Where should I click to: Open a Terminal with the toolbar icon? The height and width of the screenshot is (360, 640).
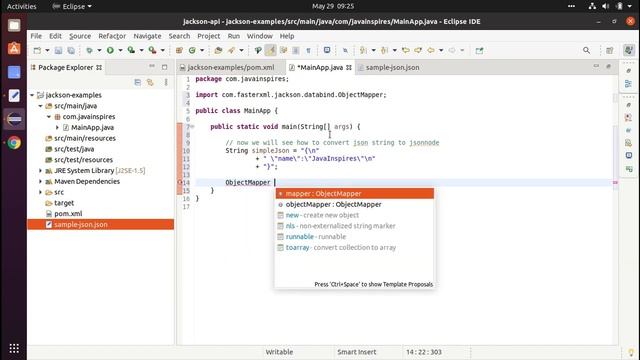(327, 50)
